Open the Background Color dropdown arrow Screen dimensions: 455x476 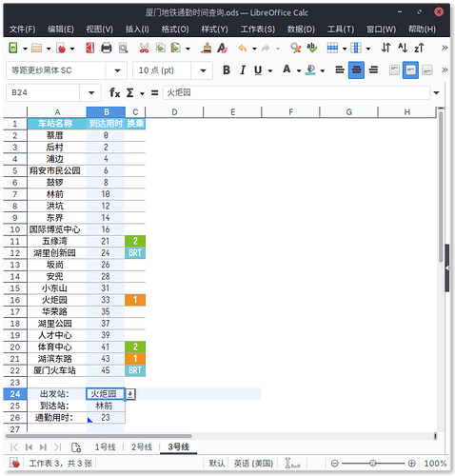323,70
